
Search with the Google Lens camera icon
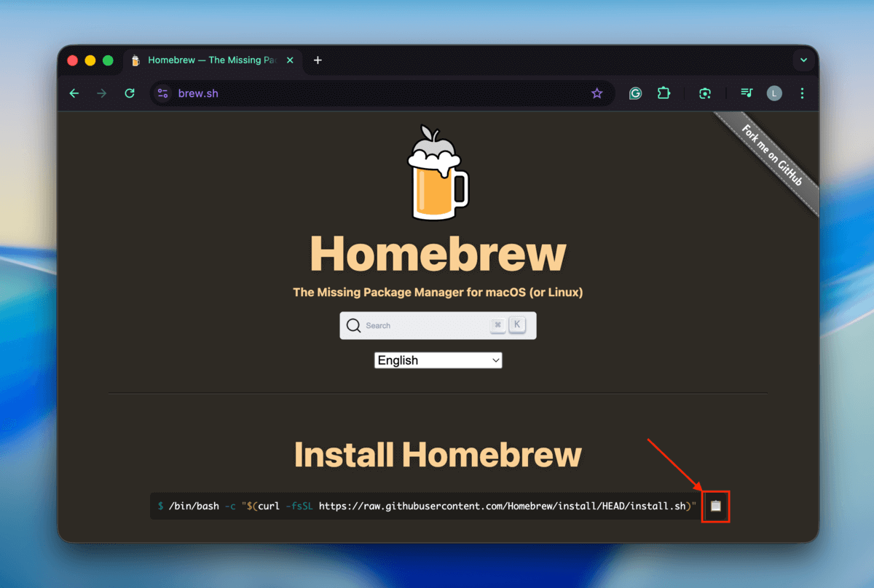coord(704,93)
